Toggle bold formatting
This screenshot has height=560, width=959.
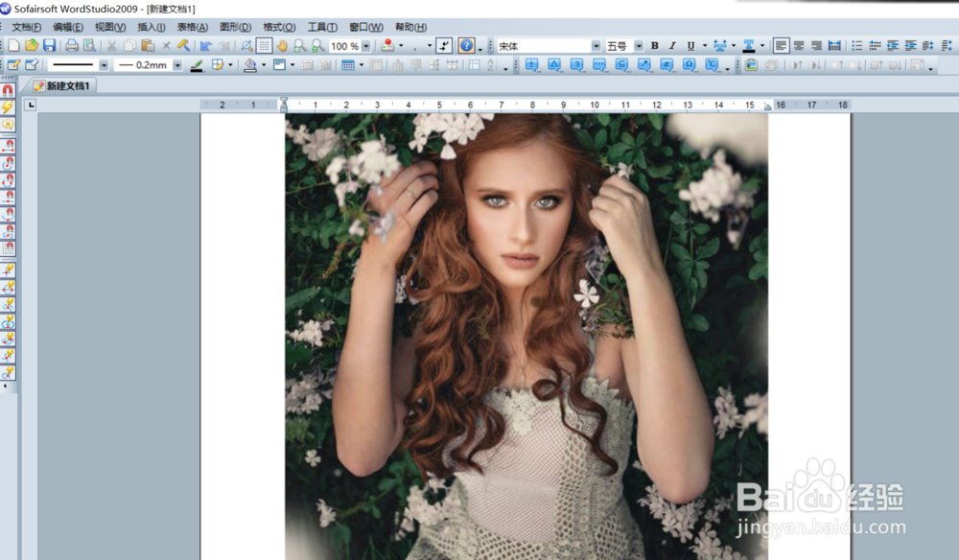point(654,46)
